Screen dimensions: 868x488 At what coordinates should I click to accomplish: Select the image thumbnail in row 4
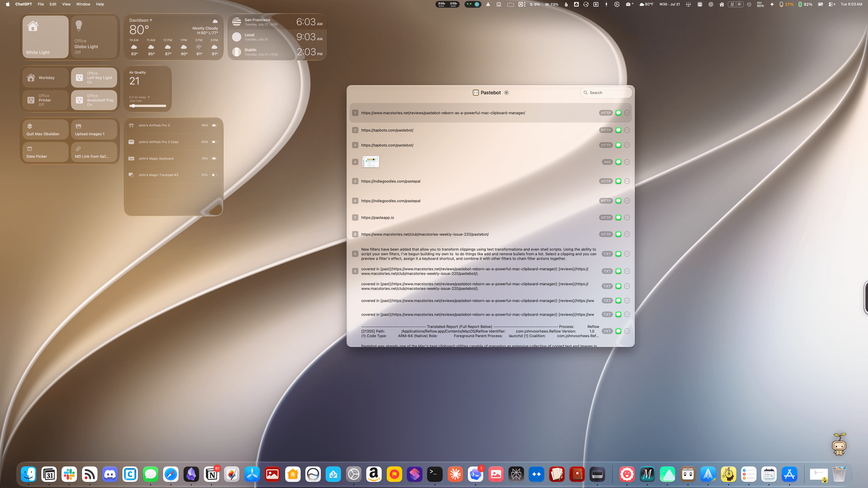(x=370, y=162)
